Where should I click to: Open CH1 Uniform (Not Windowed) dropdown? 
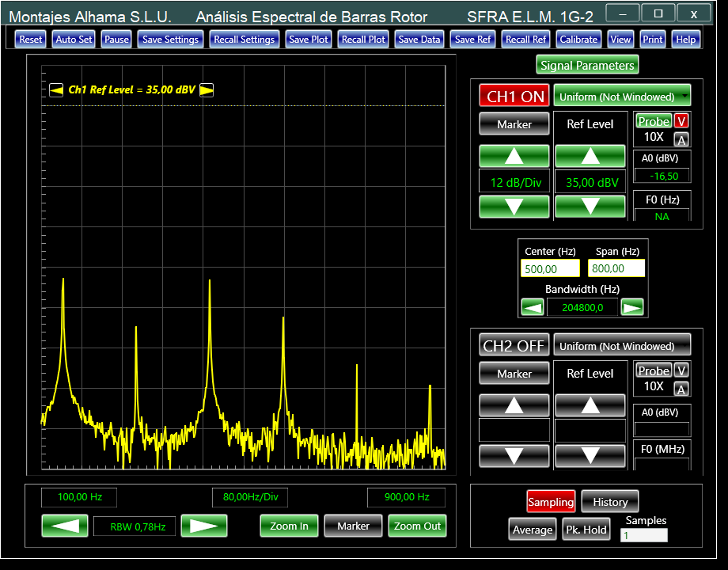[622, 96]
